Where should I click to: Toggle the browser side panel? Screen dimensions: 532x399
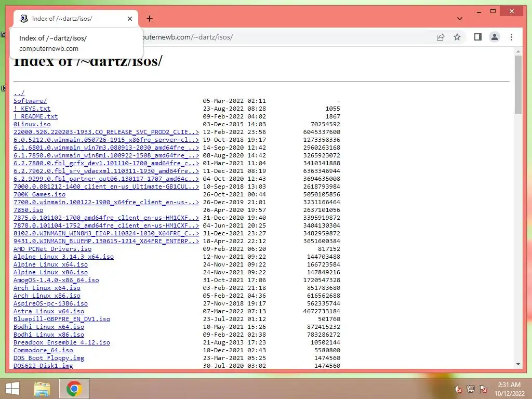pyautogui.click(x=478, y=37)
